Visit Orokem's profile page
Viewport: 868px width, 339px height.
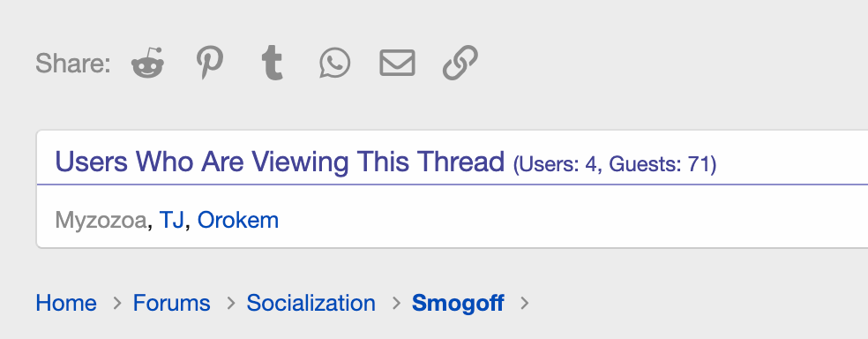tap(238, 221)
